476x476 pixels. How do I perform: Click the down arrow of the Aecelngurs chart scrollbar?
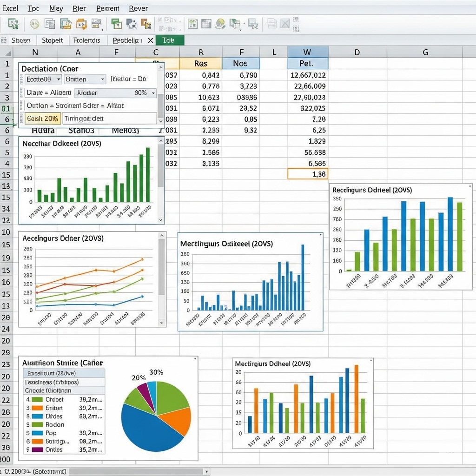point(162,323)
